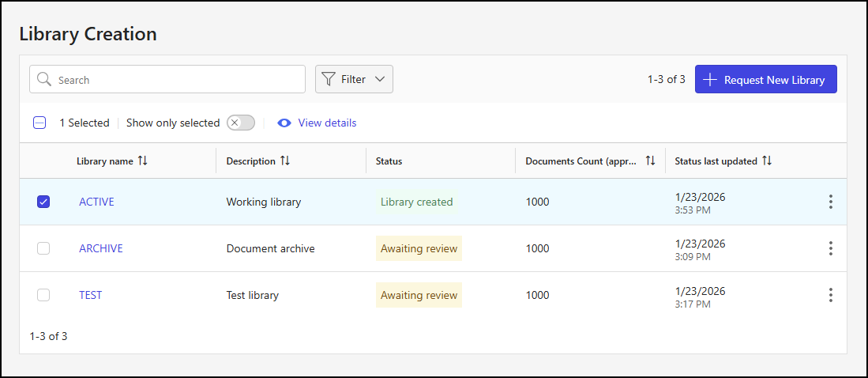Uncheck the ACTIVE library checkbox
The height and width of the screenshot is (378, 868).
pyautogui.click(x=43, y=202)
